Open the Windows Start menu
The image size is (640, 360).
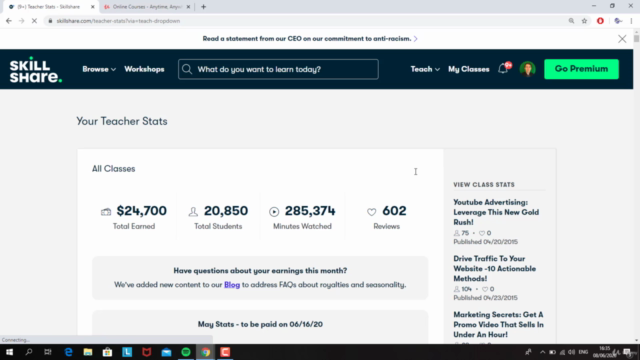click(9, 352)
